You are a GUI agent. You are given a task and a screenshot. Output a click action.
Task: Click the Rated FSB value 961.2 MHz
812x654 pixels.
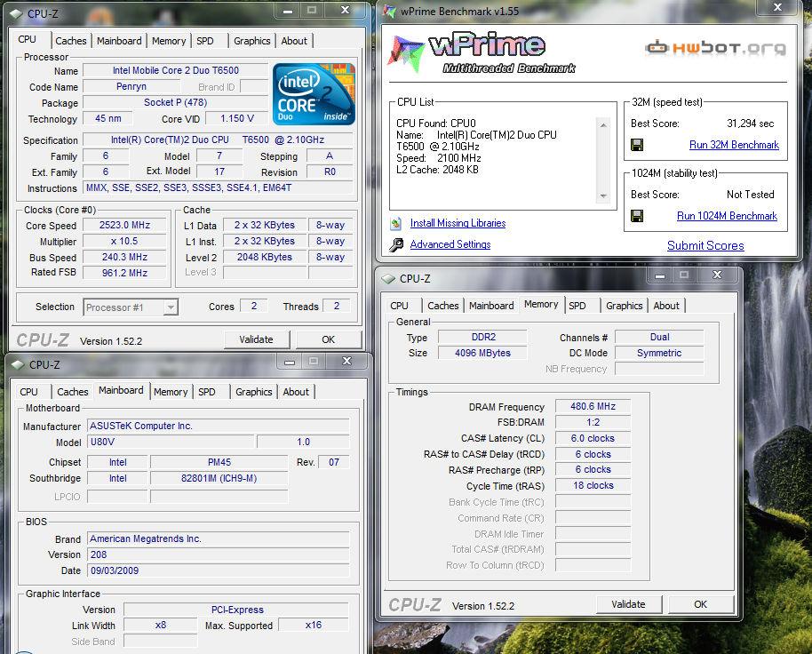point(124,273)
